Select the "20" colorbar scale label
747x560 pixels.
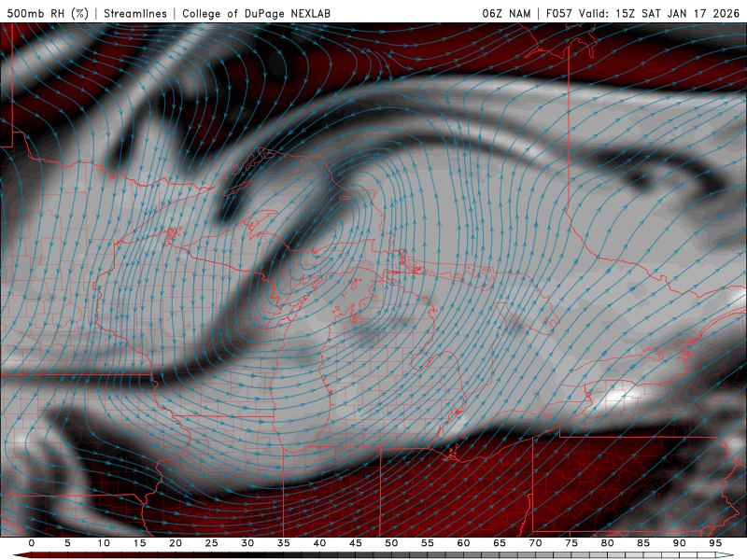click(x=176, y=543)
